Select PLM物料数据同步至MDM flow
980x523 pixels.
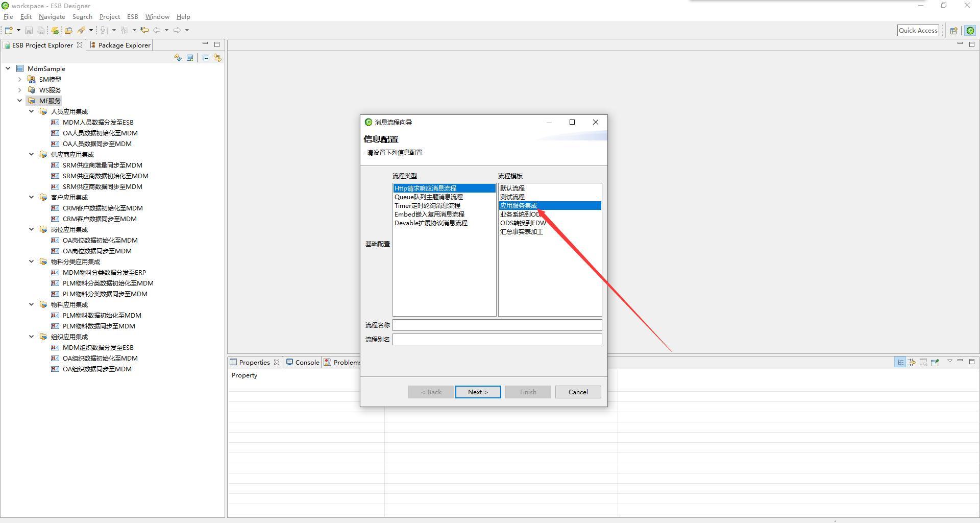click(x=99, y=326)
